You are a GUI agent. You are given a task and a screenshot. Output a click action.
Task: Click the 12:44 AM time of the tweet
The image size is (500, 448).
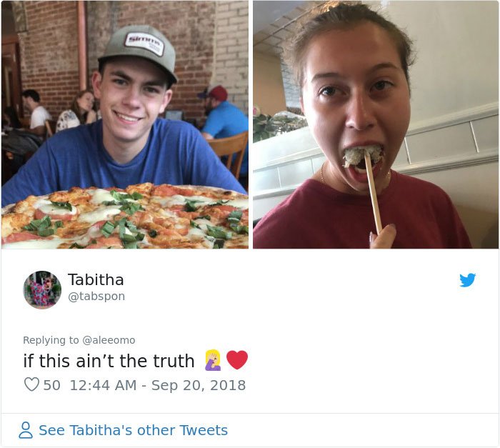(x=103, y=385)
